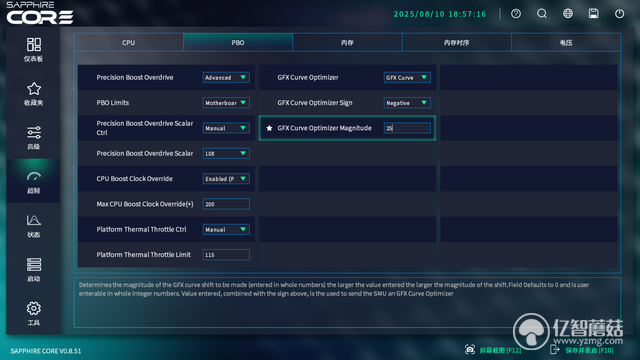Screen dimensions: 640x360
Task: Switch to the 内存时序 memory timing tab
Action: [457, 42]
